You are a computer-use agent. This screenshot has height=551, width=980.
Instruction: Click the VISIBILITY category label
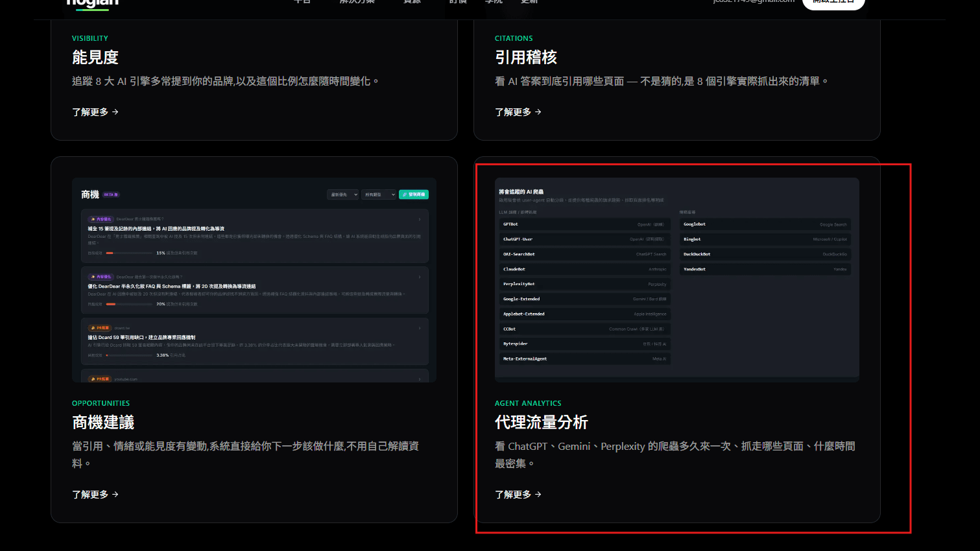tap(90, 38)
